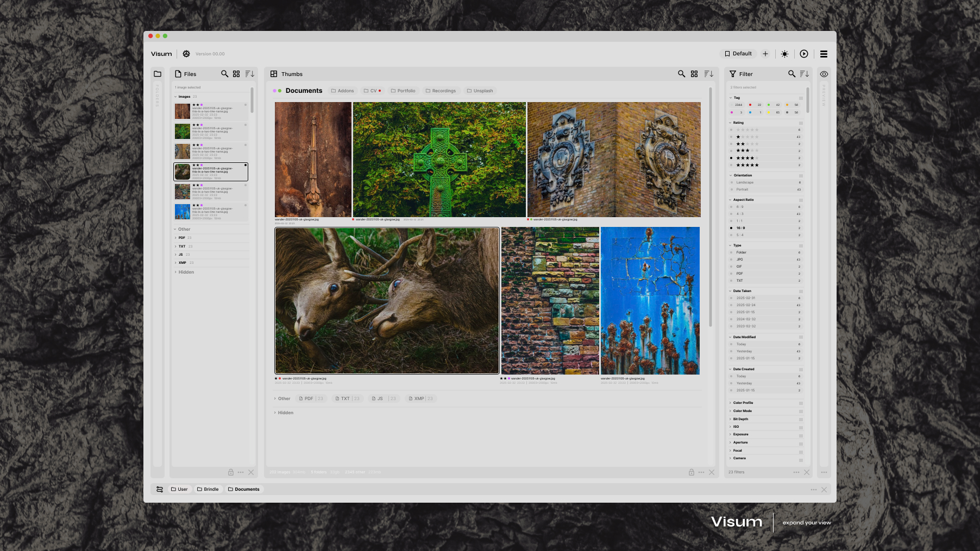Open the hamburger menu in the top bar

click(x=824, y=54)
